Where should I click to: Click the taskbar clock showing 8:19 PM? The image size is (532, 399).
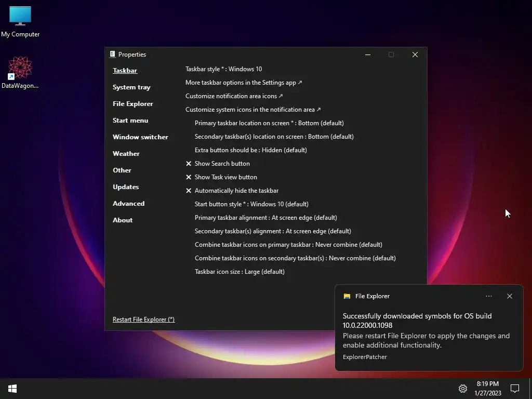point(487,389)
